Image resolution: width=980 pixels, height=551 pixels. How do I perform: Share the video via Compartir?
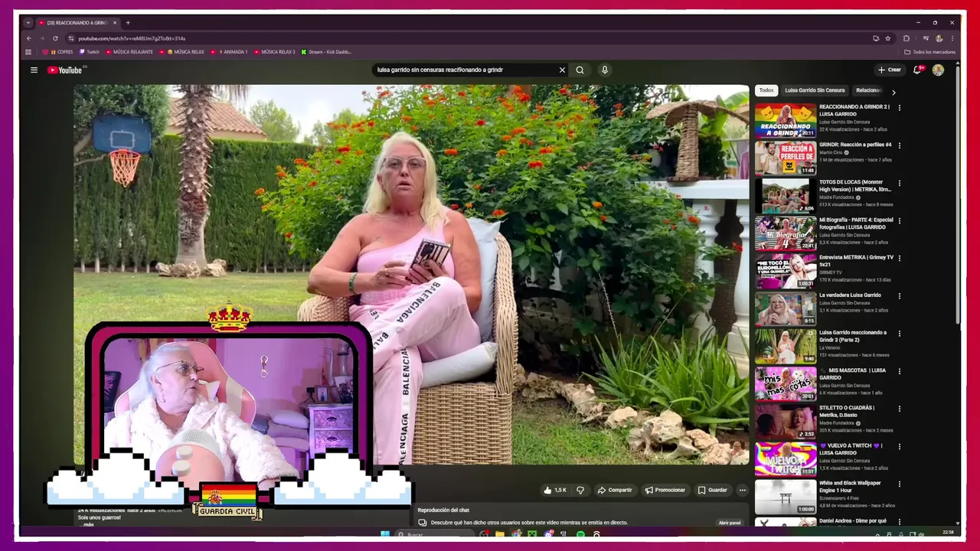pyautogui.click(x=615, y=490)
